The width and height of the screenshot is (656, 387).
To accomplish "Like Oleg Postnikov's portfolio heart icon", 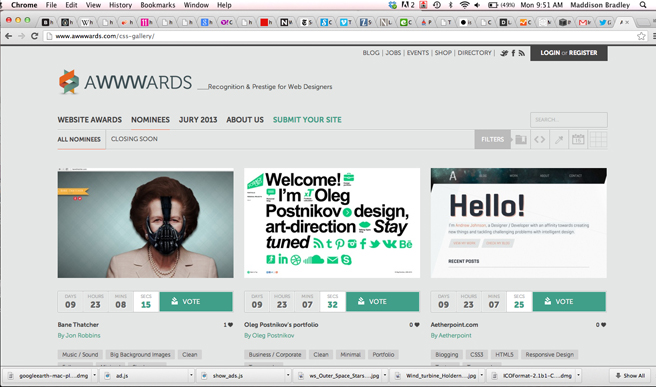I will coord(417,325).
